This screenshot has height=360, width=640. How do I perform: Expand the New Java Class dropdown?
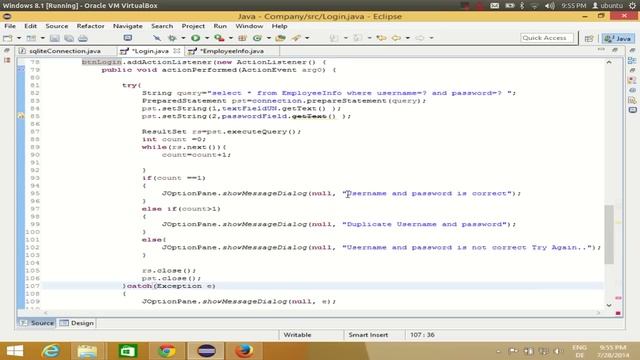pyautogui.click(x=269, y=38)
